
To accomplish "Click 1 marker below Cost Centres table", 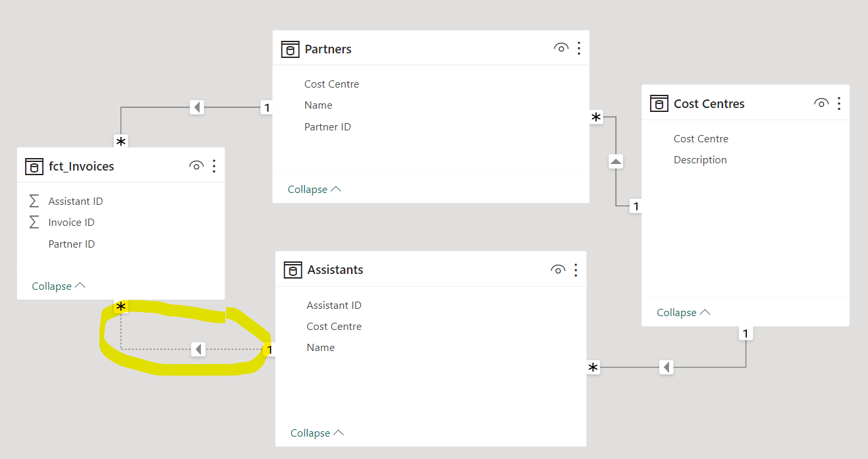I will [746, 334].
